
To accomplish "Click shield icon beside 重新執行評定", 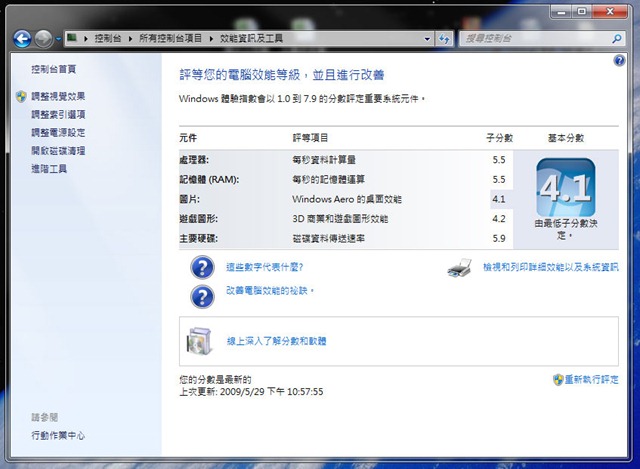I will point(558,380).
